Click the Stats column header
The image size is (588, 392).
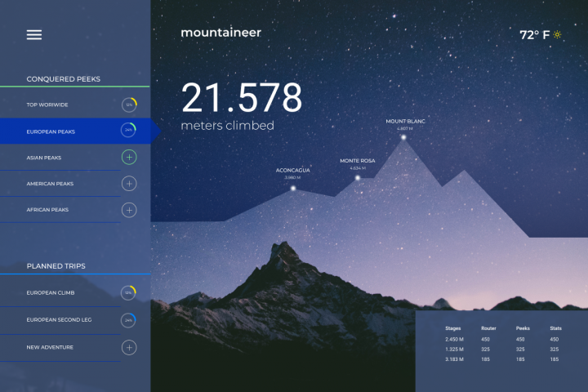click(556, 328)
